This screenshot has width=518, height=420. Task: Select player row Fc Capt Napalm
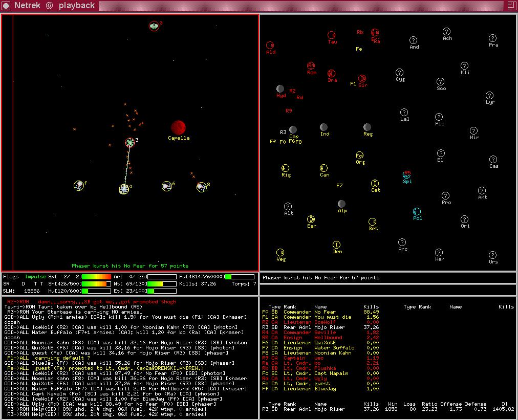pos(320,373)
